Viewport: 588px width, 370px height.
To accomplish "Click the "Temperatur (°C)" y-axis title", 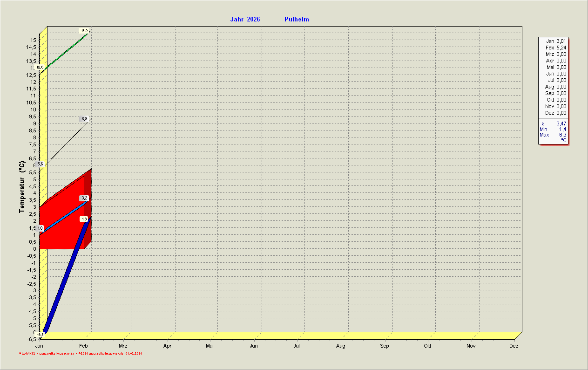I will [x=22, y=187].
